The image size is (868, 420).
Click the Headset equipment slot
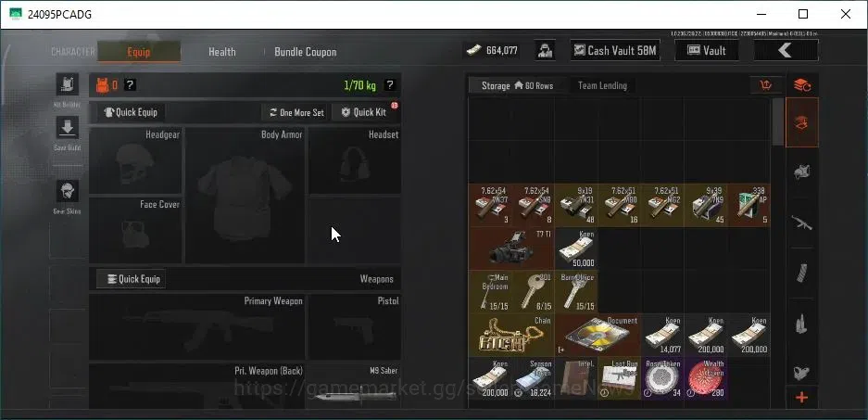[x=355, y=160]
